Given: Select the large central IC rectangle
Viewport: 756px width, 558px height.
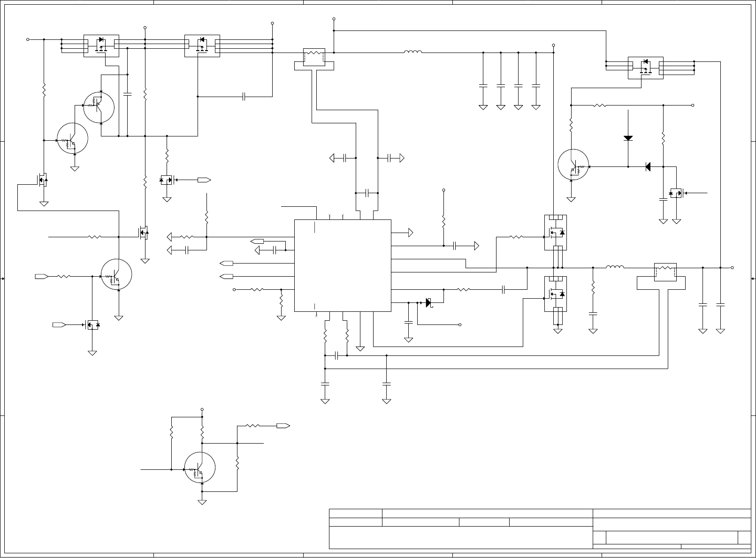Looking at the screenshot, I should (x=343, y=265).
